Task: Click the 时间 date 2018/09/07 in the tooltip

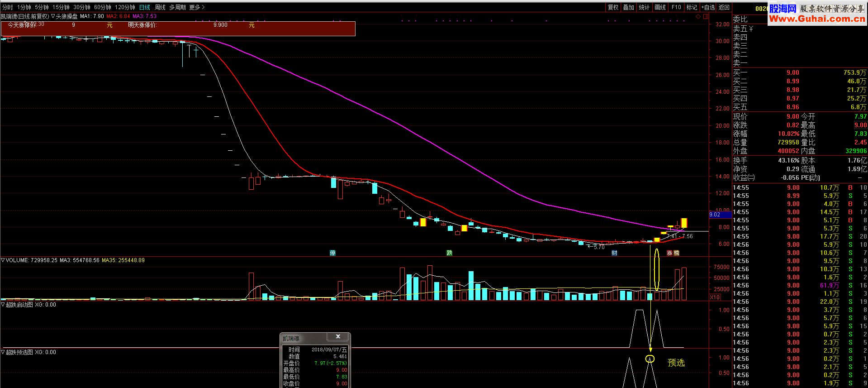Action: coord(329,350)
